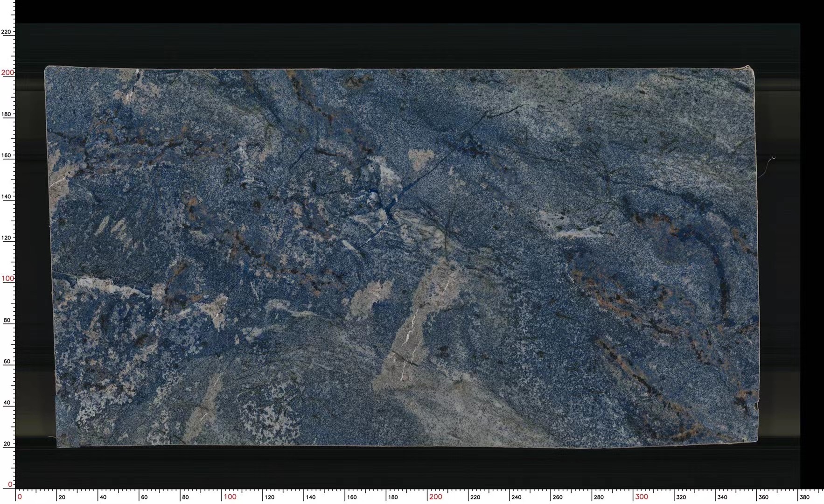Click the 60 label on vertical ruler
The image size is (824, 504).
pyautogui.click(x=7, y=361)
